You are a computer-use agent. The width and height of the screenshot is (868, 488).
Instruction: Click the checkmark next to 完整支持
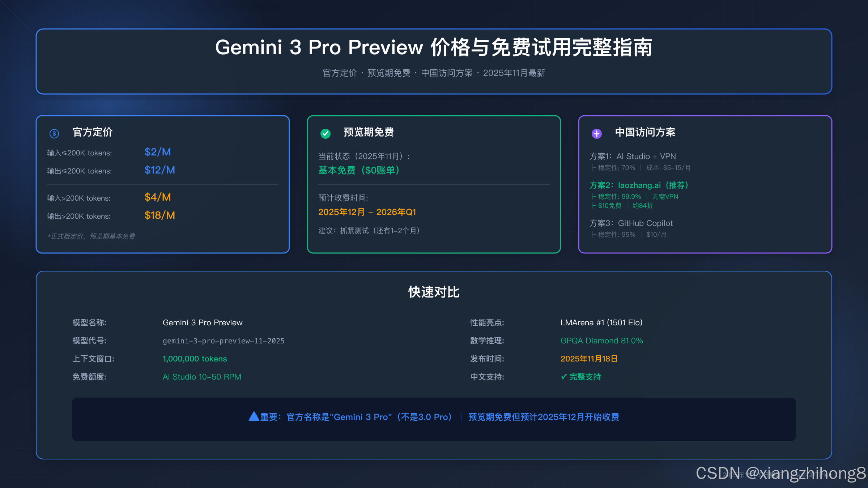pos(563,377)
